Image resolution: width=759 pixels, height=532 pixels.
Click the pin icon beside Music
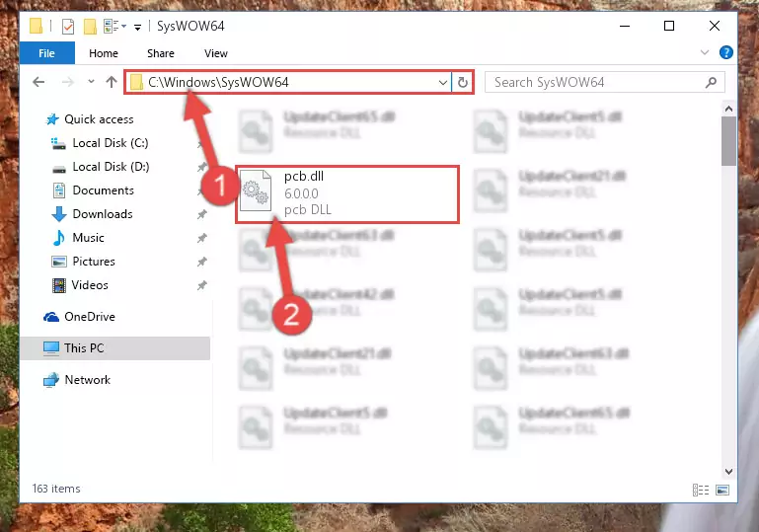(x=202, y=238)
